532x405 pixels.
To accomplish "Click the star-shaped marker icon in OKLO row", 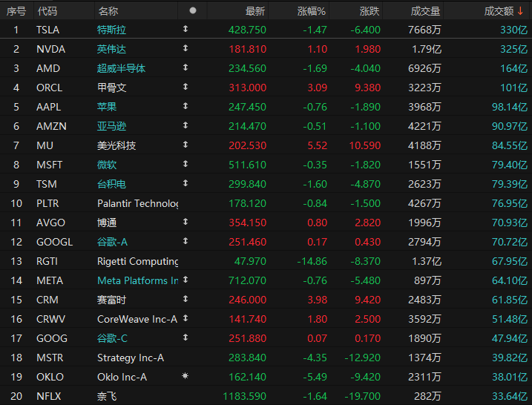I will [x=185, y=376].
